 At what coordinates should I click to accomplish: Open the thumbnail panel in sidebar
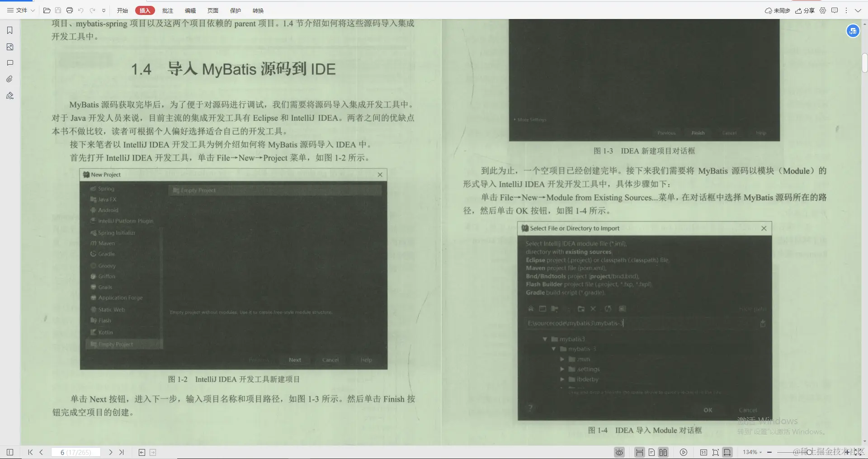coord(10,47)
